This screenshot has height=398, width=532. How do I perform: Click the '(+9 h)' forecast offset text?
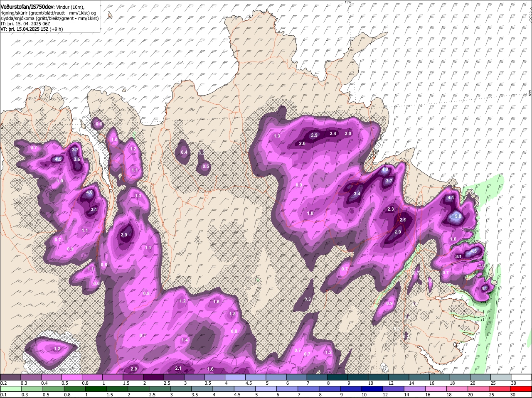57,29
